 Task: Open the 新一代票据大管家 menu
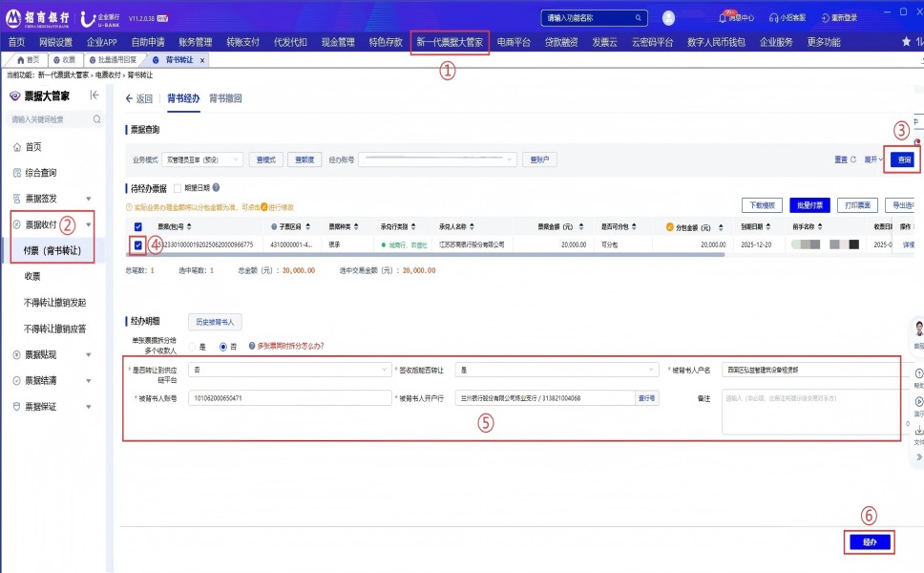click(450, 42)
